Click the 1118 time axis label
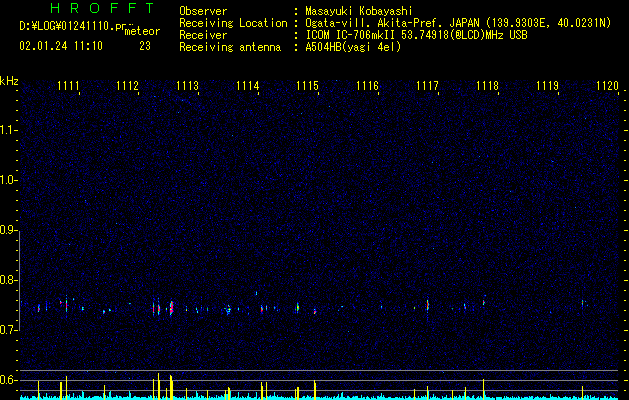 [x=487, y=86]
